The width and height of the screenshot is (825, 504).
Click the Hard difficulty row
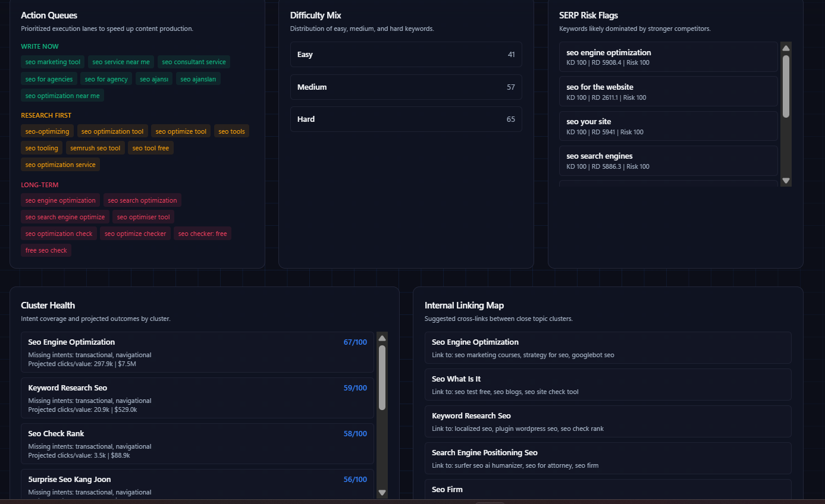[406, 119]
